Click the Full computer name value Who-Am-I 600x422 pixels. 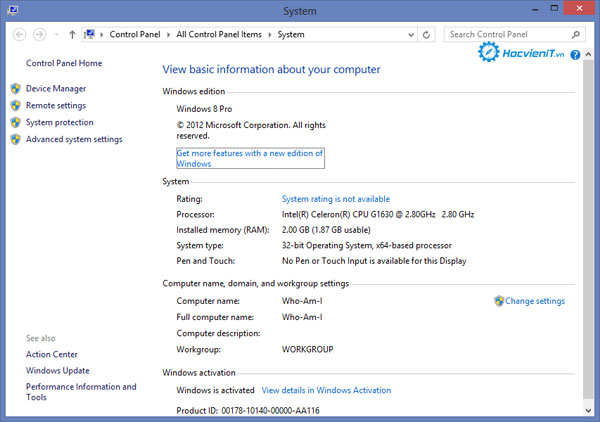pos(302,317)
